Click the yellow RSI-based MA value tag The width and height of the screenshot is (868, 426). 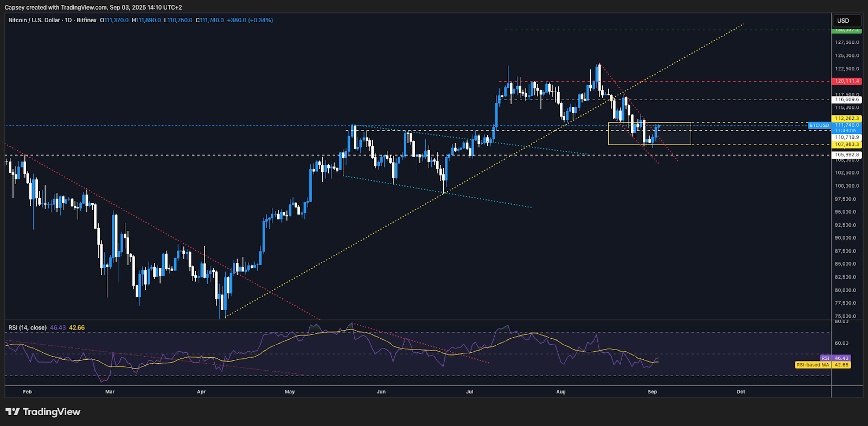tap(822, 365)
